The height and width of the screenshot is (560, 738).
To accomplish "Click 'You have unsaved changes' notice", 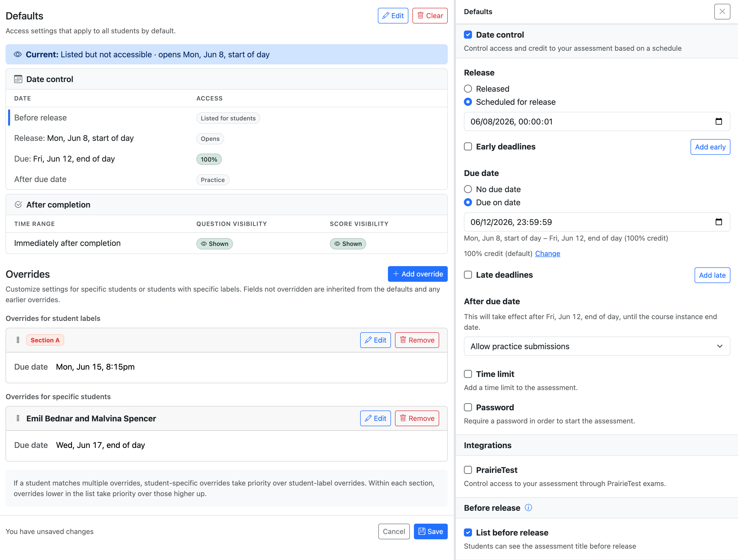I will (x=49, y=531).
